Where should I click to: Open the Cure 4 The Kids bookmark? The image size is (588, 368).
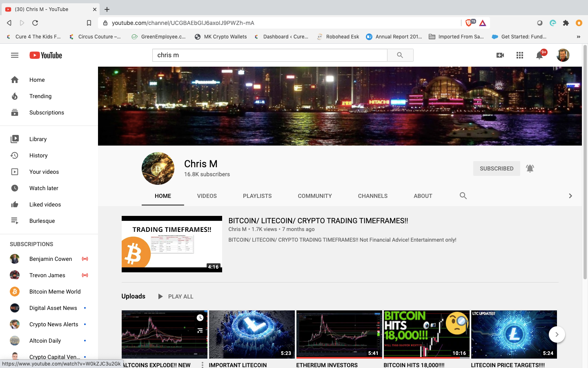33,37
